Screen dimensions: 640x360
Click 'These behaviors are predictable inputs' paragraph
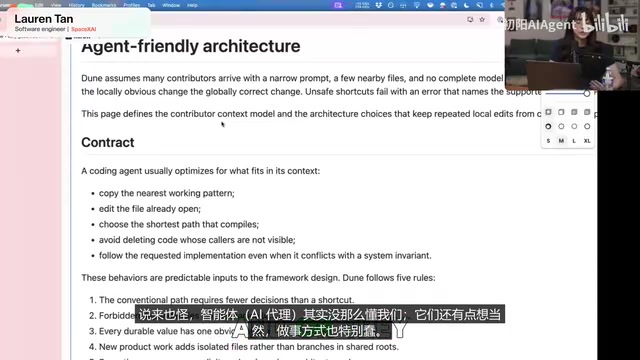click(258, 278)
